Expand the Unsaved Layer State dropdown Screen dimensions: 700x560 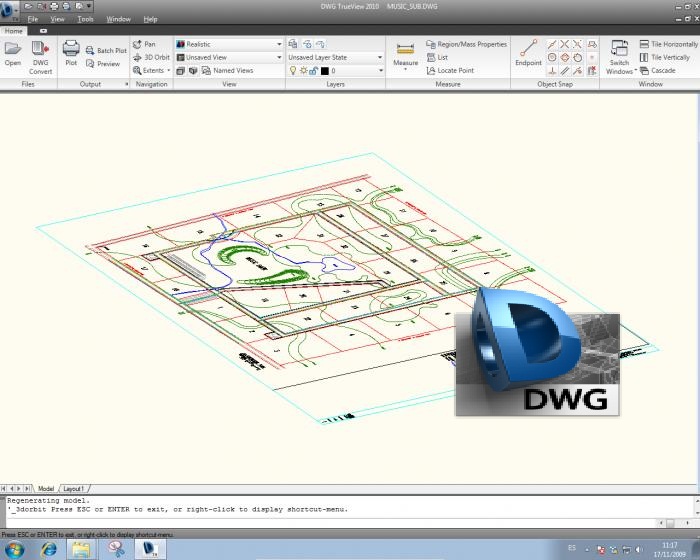pos(380,57)
